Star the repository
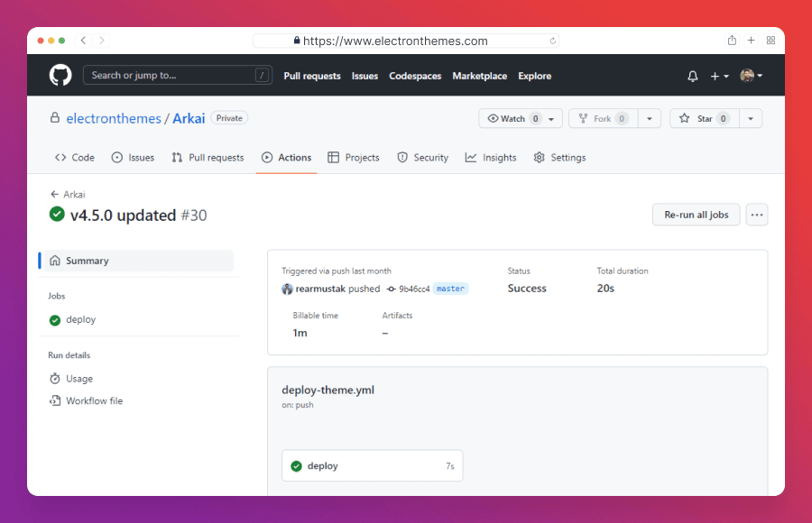 click(x=705, y=119)
